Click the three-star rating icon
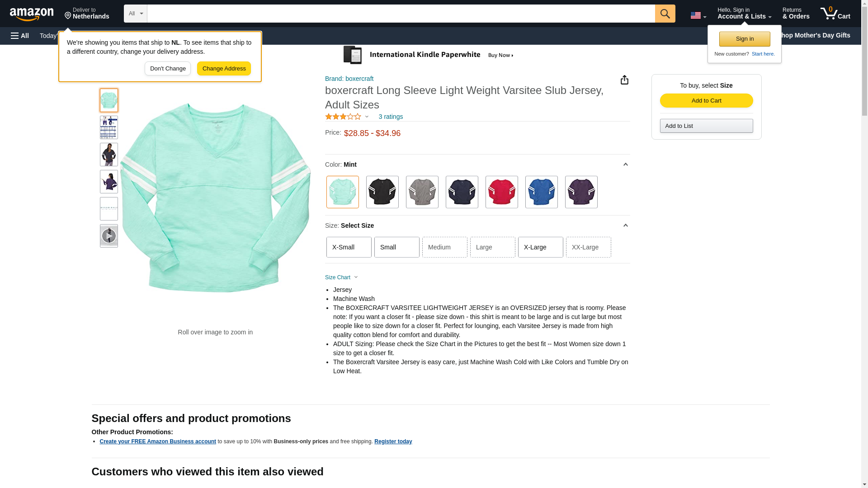 coord(343,117)
